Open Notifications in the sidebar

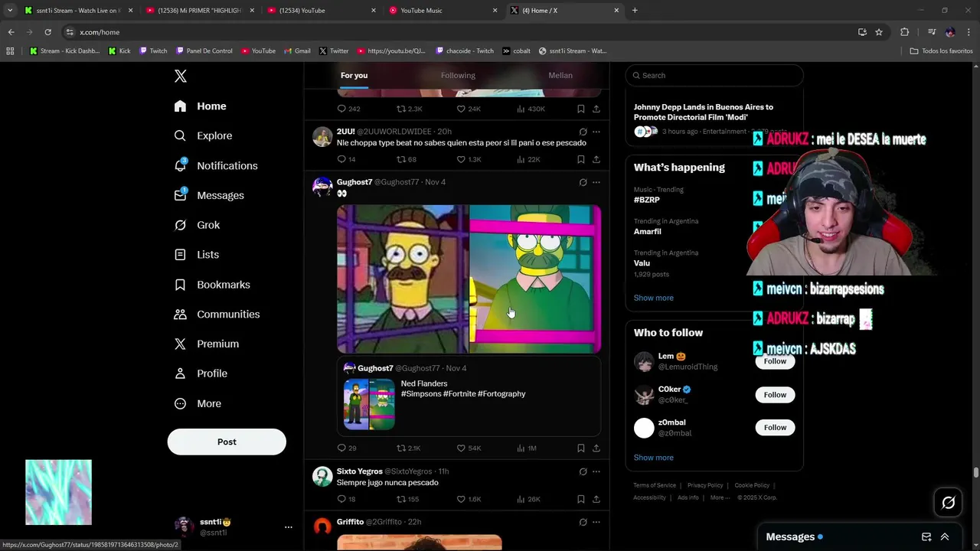pos(215,165)
